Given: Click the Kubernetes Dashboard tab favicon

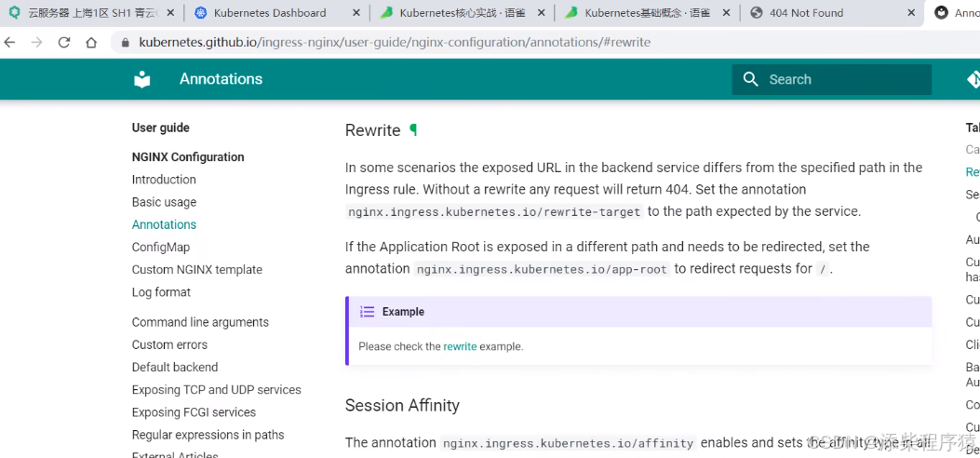Looking at the screenshot, I should [201, 12].
